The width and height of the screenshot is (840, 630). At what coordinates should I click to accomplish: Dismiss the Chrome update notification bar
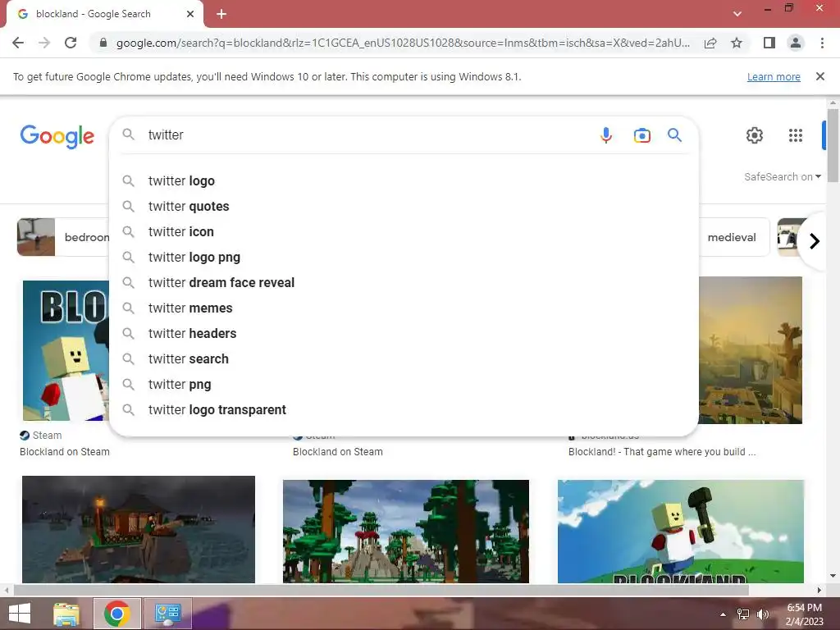[x=819, y=76]
